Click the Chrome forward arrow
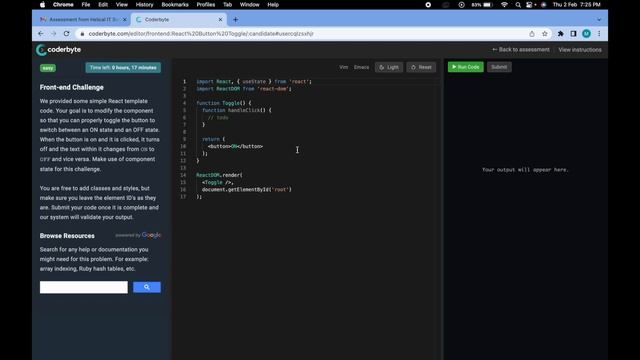Viewport: 640px width, 360px height. pos(53,34)
